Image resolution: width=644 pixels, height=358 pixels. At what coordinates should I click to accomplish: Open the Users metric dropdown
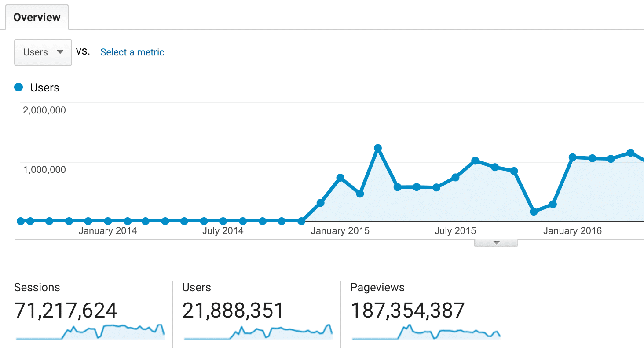(x=43, y=52)
